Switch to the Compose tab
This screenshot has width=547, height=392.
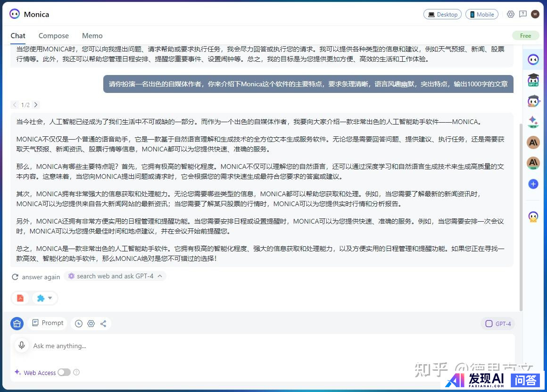tap(53, 36)
